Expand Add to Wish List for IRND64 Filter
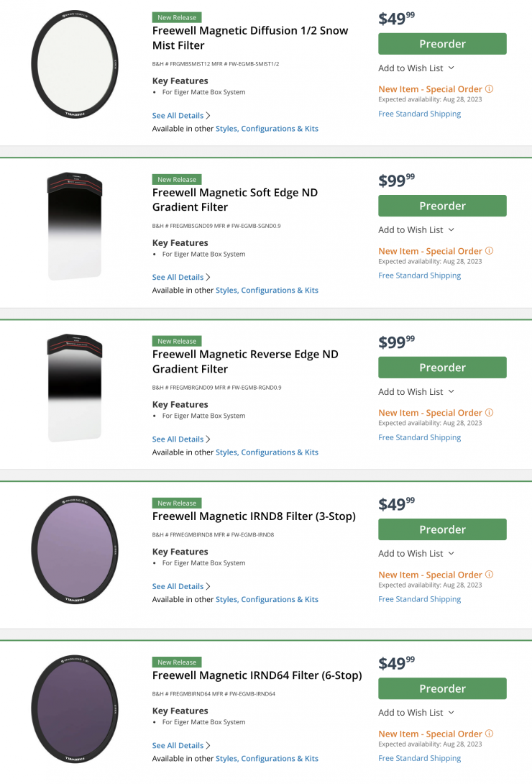Image resolution: width=532 pixels, height=784 pixels. click(416, 713)
